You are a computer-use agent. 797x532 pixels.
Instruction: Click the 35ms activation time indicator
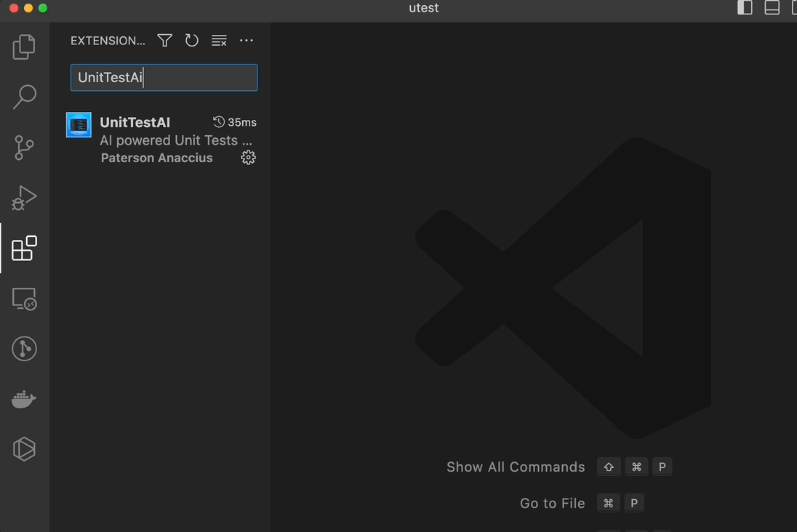point(234,122)
